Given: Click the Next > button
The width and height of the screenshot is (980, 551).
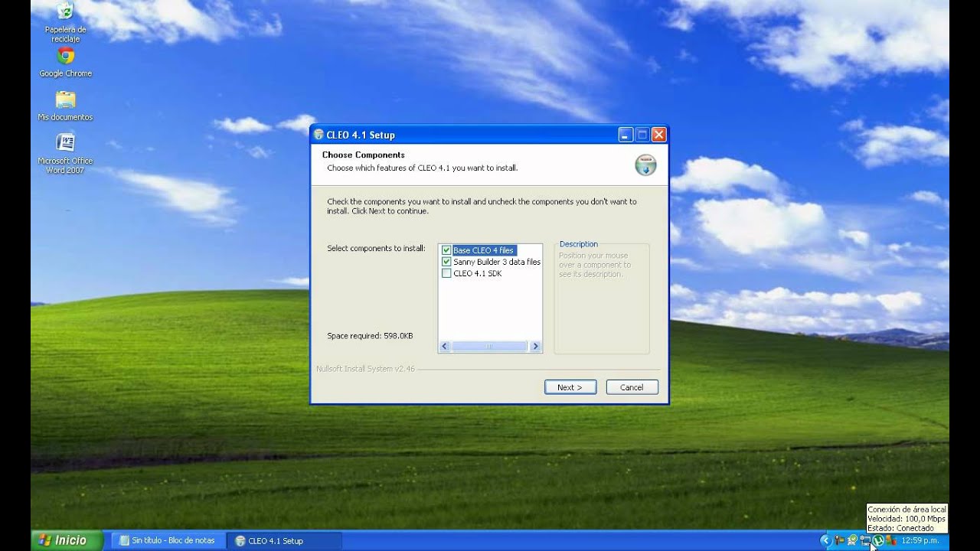Looking at the screenshot, I should pyautogui.click(x=570, y=387).
